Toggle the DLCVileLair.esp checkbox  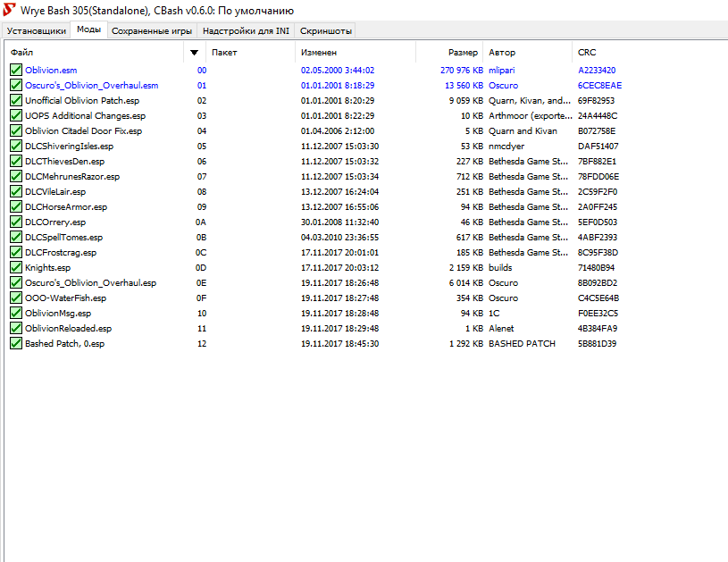16,191
